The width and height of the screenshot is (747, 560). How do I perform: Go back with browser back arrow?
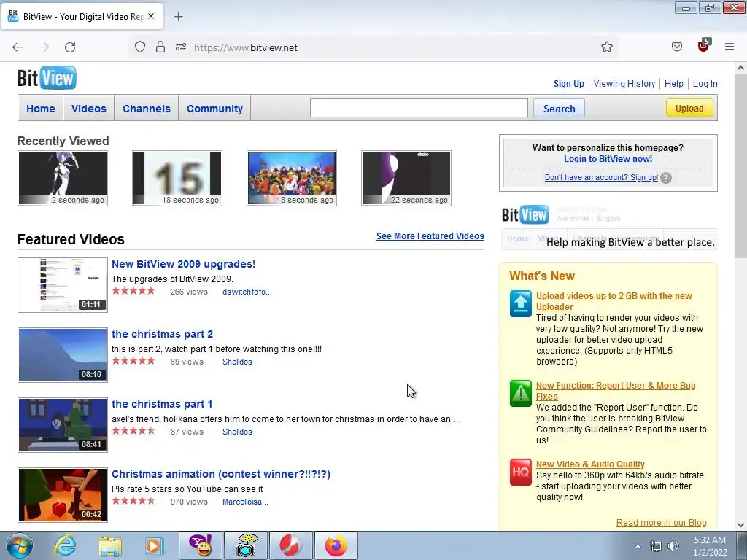point(18,47)
